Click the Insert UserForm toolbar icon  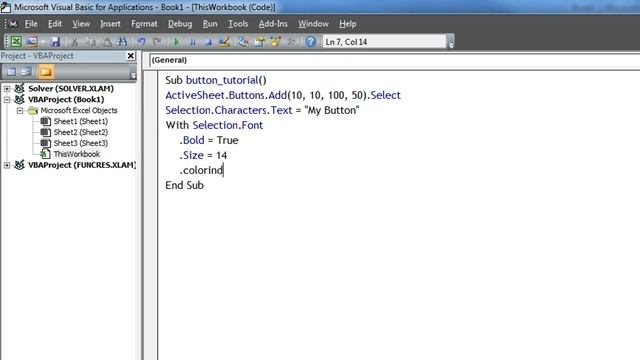[x=31, y=41]
